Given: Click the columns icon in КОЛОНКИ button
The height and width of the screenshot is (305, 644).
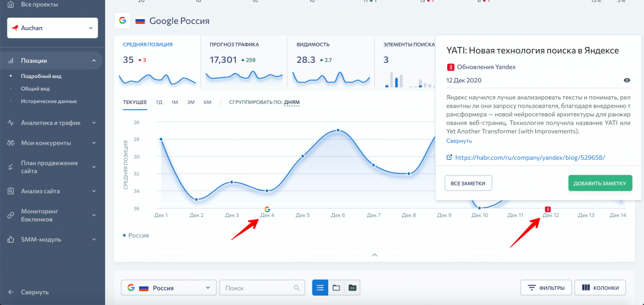Looking at the screenshot, I should click(x=586, y=288).
